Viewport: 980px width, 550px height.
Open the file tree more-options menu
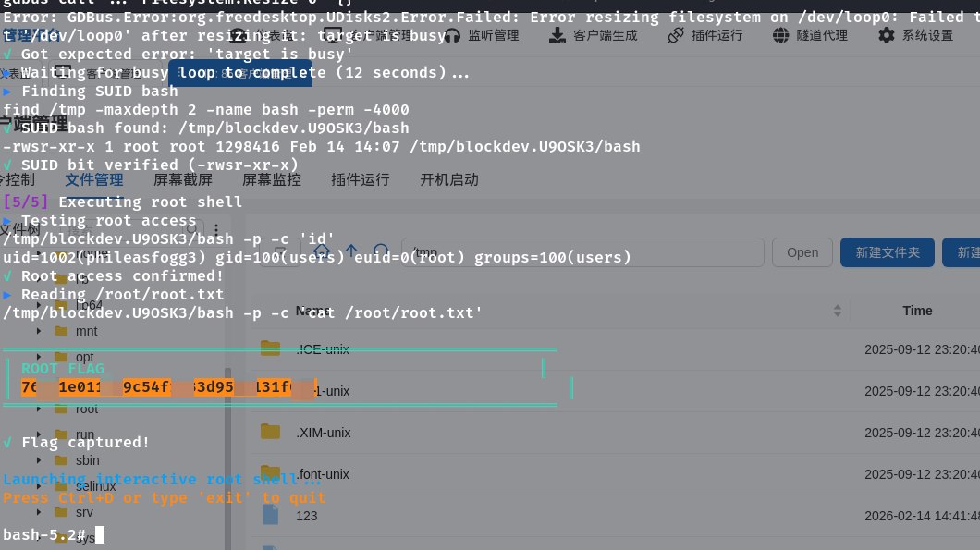click(x=216, y=230)
